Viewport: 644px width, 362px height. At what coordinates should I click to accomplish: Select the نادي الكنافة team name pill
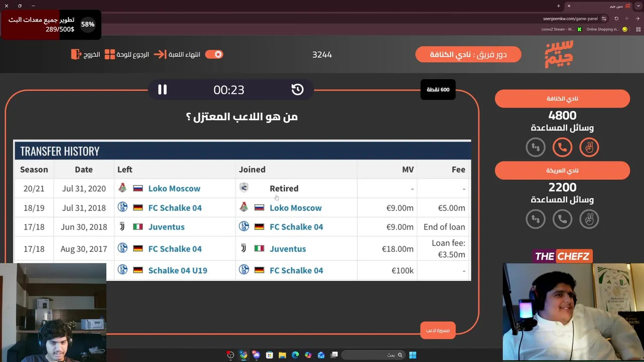(562, 99)
